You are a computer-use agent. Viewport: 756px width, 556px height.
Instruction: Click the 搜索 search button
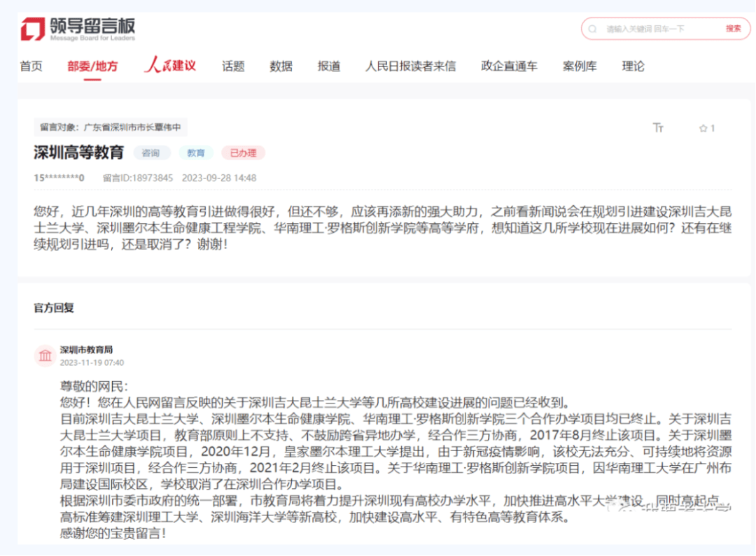click(x=732, y=29)
